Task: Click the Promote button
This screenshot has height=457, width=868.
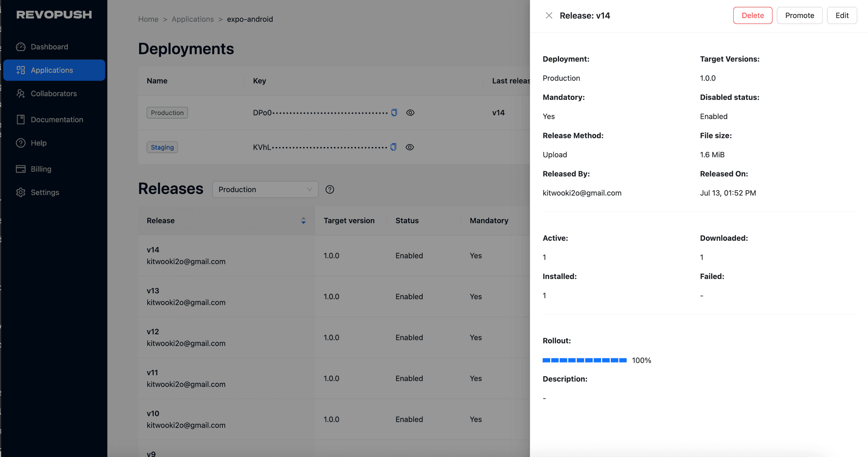Action: (x=799, y=16)
